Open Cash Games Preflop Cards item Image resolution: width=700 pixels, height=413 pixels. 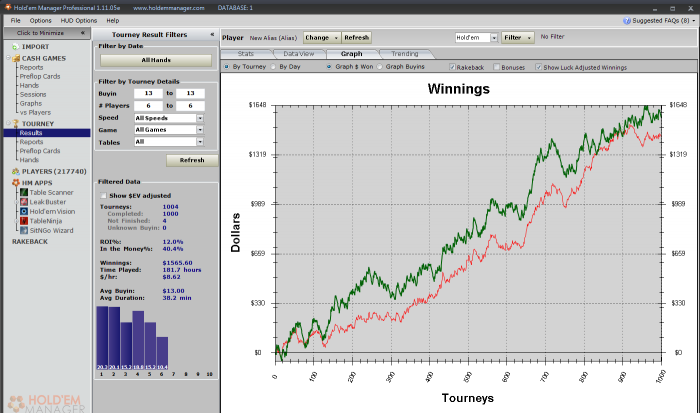[40, 76]
